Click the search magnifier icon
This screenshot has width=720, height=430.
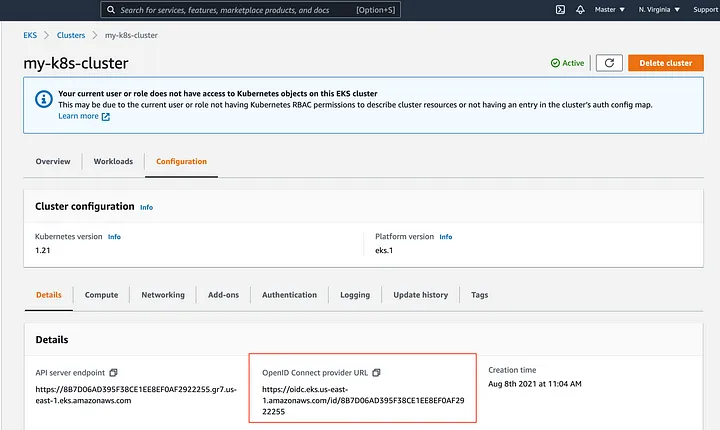coord(111,10)
